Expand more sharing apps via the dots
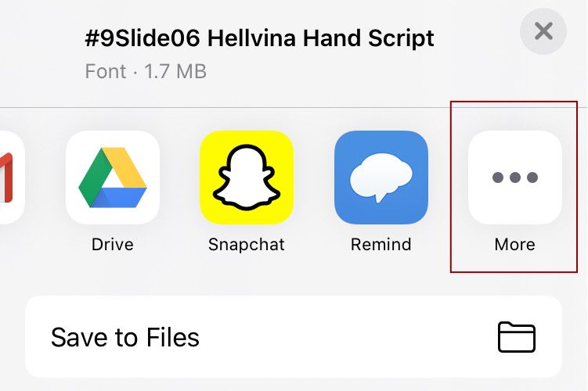The height and width of the screenshot is (391, 588). tap(515, 178)
